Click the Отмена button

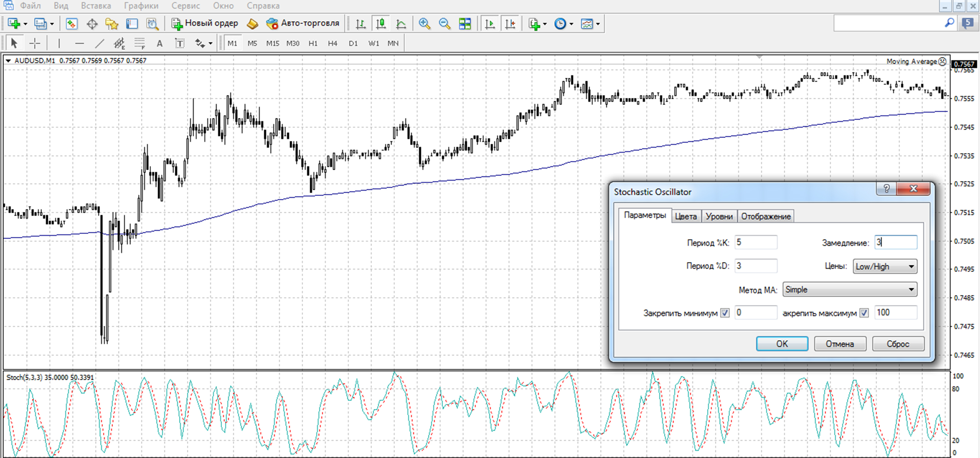[x=840, y=344]
